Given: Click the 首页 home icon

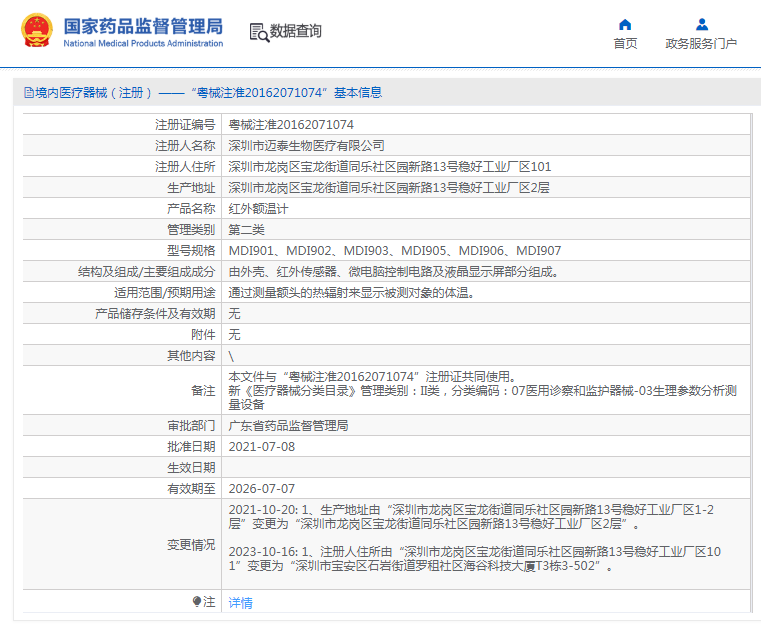Looking at the screenshot, I should coord(625,24).
